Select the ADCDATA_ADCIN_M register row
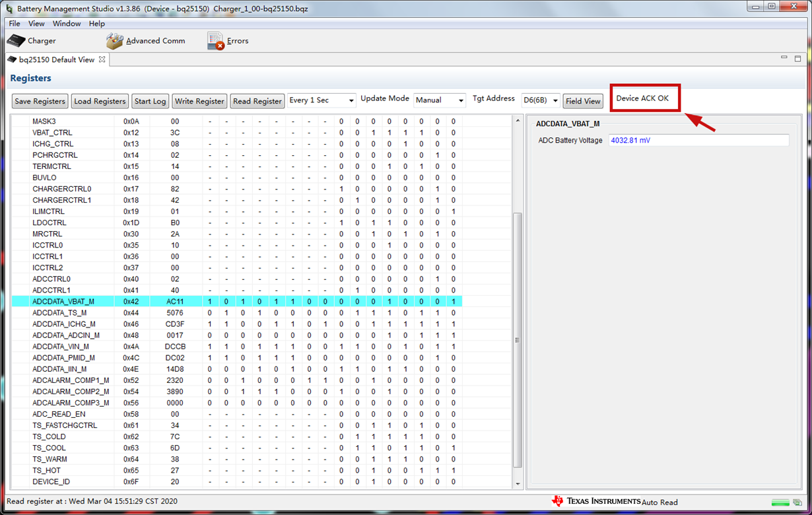This screenshot has height=515, width=812. pos(236,335)
